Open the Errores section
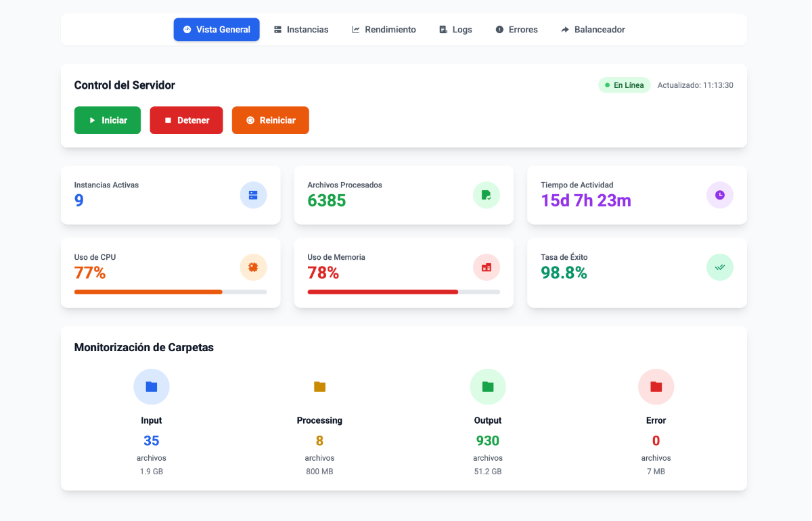The image size is (812, 521). point(516,29)
